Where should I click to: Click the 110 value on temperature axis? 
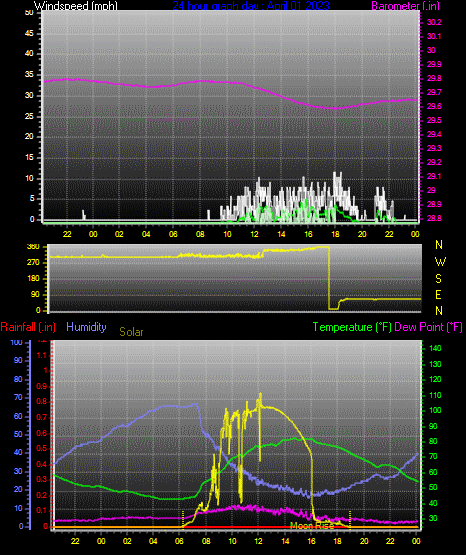[435, 395]
